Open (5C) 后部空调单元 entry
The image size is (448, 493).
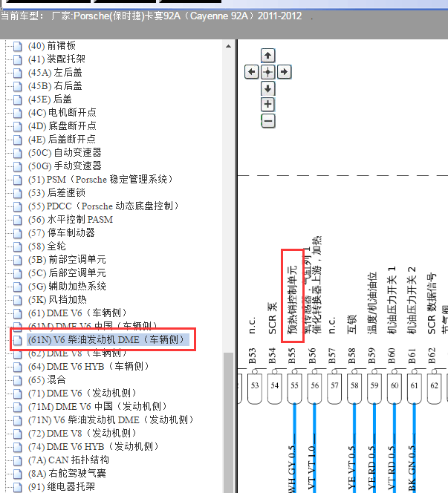coord(67,273)
